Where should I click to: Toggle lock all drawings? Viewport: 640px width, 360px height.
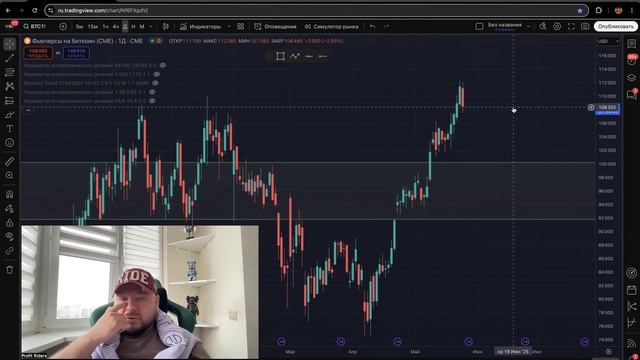click(9, 223)
